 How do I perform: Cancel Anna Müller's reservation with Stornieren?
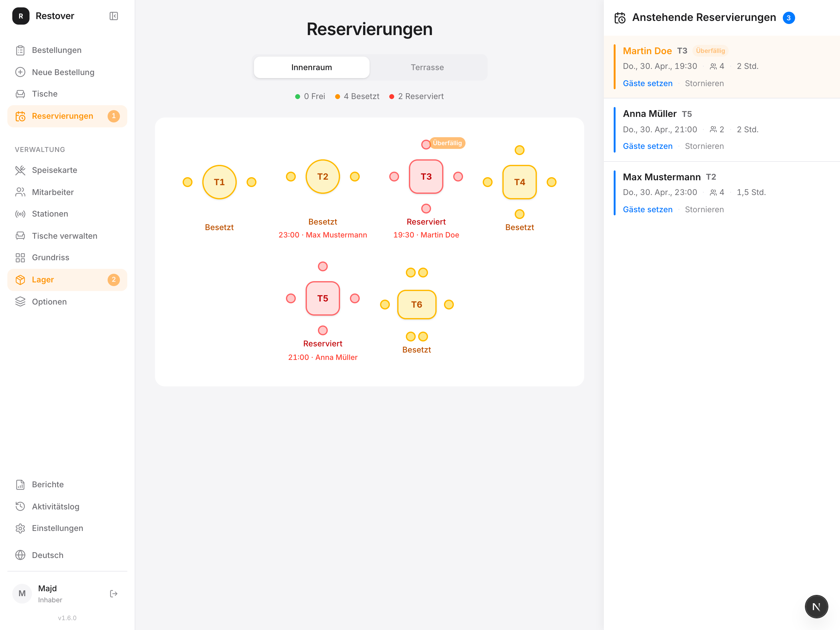[x=704, y=146]
